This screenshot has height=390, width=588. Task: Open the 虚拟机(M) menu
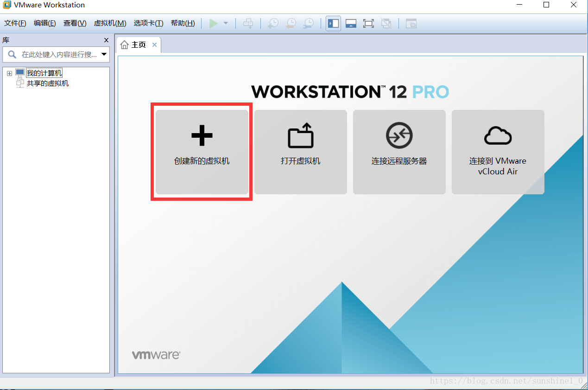pos(110,23)
